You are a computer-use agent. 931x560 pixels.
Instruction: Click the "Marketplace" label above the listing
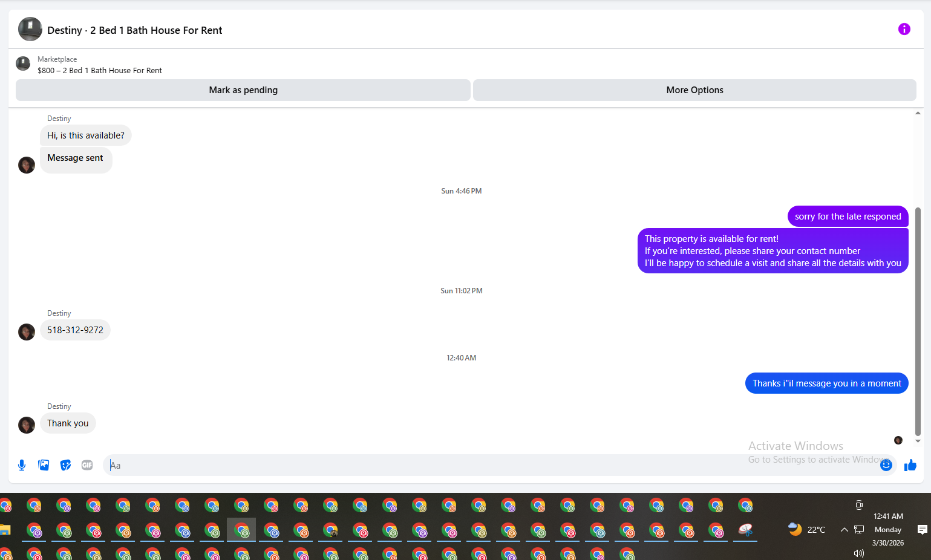57,59
